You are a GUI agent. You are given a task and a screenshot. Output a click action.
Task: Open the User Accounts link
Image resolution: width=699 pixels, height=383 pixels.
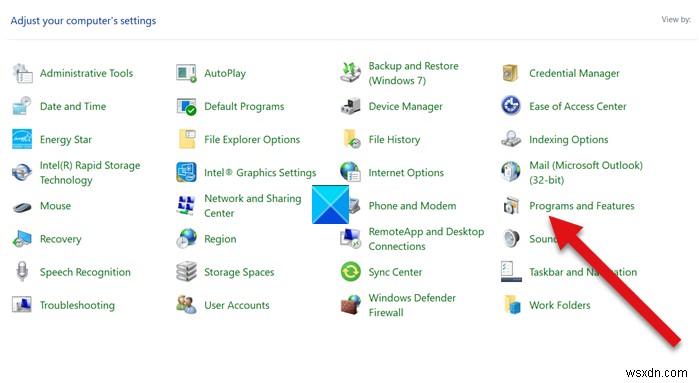[x=237, y=305]
